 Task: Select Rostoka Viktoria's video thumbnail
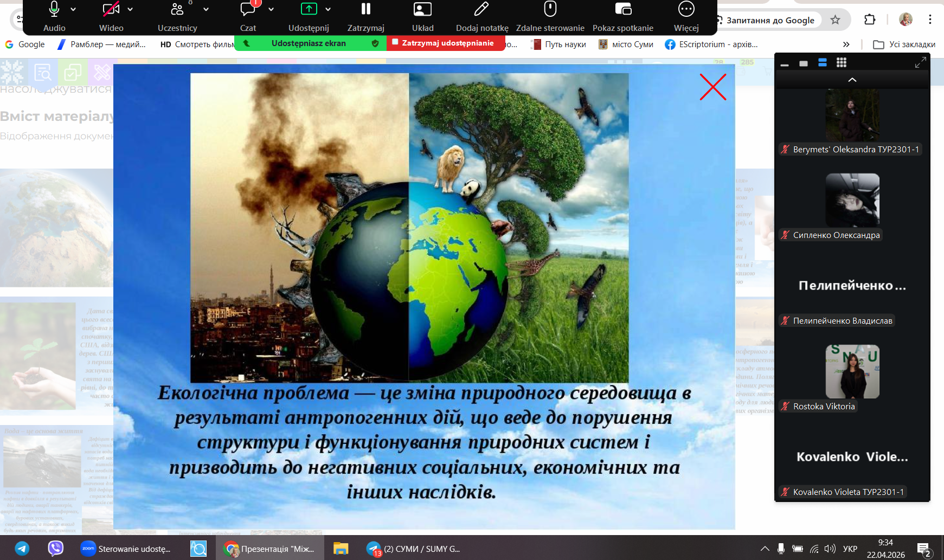852,372
